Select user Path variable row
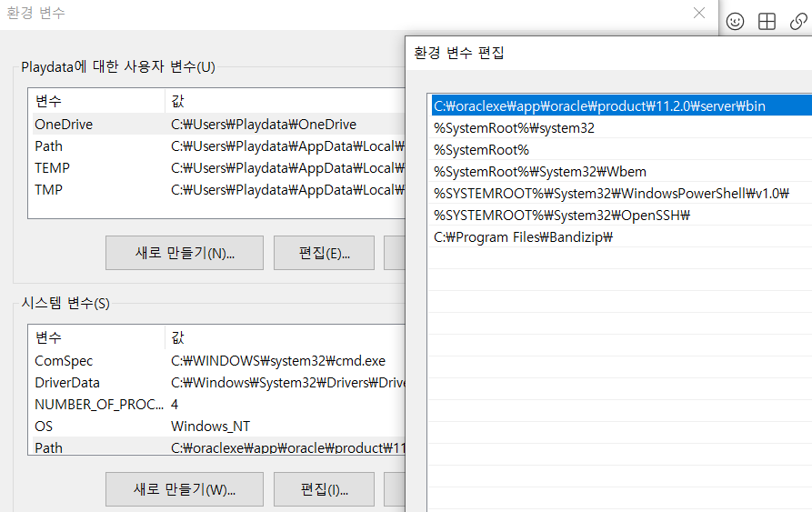The height and width of the screenshot is (512, 812). tap(218, 146)
